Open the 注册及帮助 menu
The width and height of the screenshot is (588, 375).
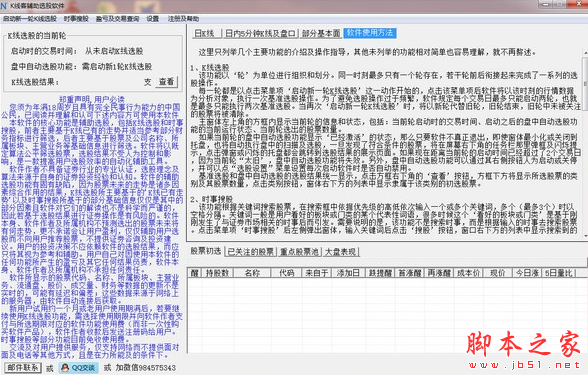(183, 19)
